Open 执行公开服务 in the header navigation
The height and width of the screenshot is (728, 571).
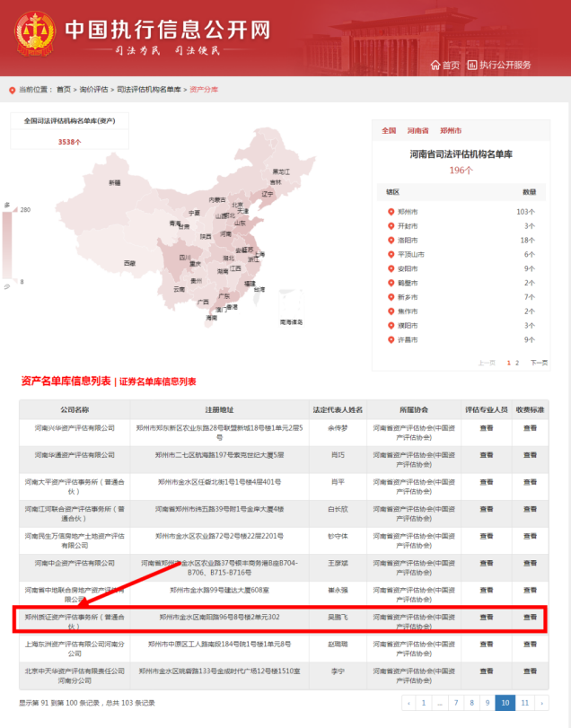point(505,65)
